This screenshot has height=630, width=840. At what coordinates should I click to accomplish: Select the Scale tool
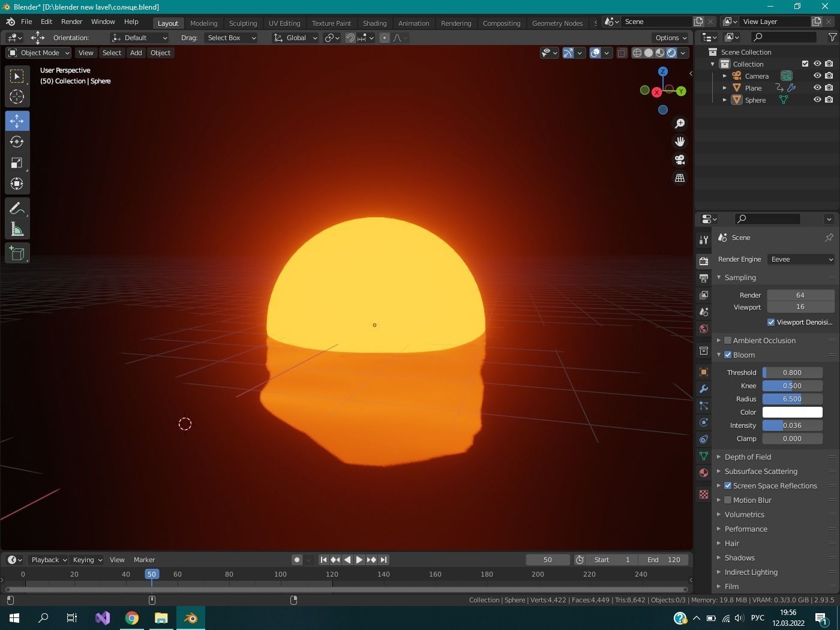pyautogui.click(x=17, y=163)
